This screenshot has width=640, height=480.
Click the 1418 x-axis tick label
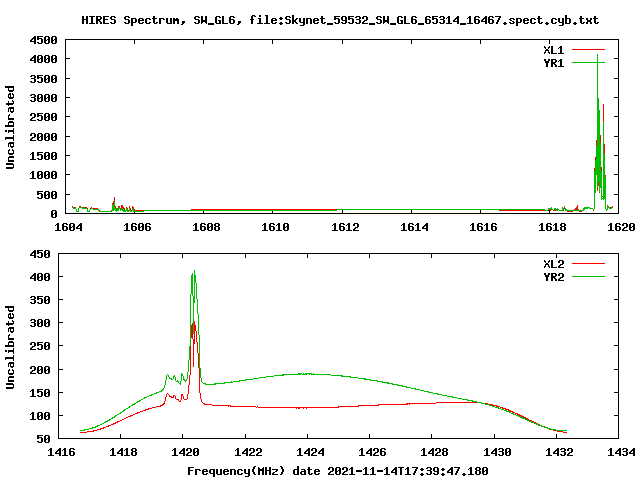coord(123,452)
